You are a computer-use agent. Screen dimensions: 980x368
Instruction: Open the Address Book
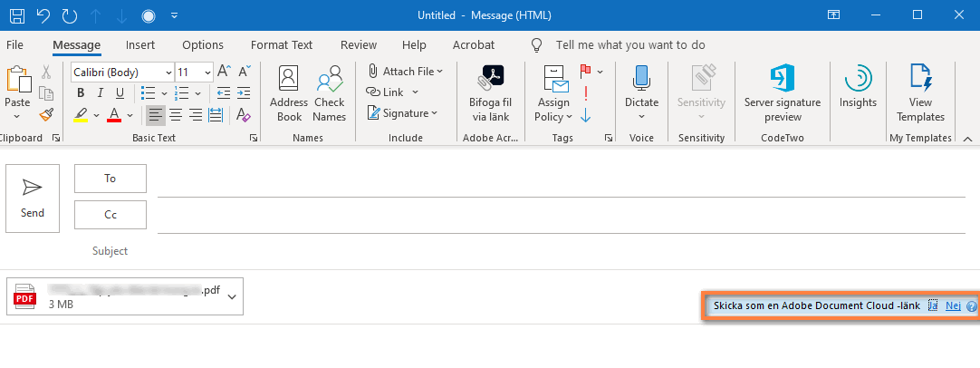click(289, 94)
